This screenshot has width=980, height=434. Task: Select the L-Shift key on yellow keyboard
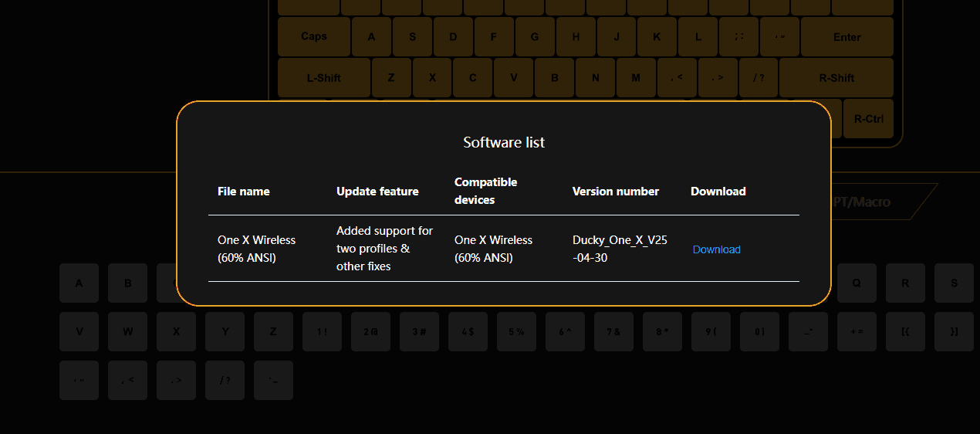coord(323,77)
